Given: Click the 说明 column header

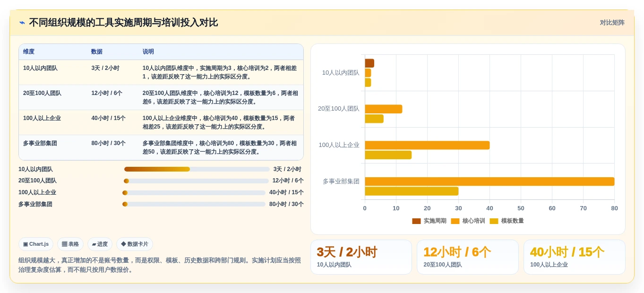Looking at the screenshot, I should coord(148,52).
